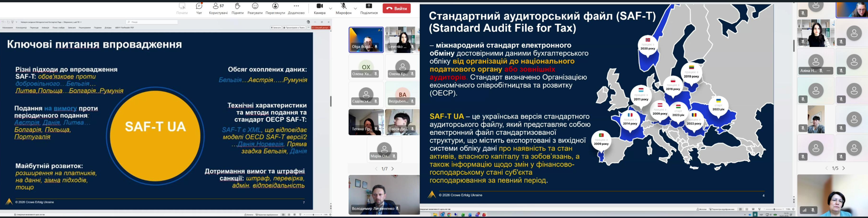Click the signal strength icon on self video
The height and width of the screenshot is (218, 868).
pyautogui.click(x=805, y=210)
